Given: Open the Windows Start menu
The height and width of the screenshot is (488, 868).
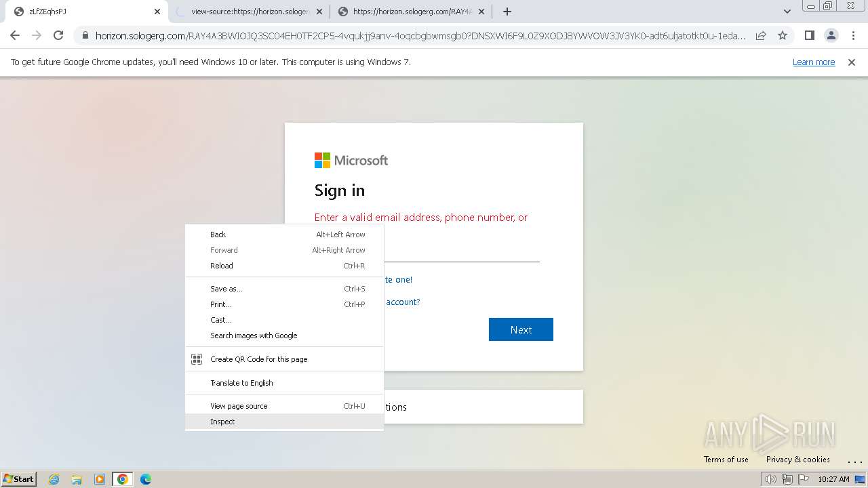Looking at the screenshot, I should click(x=18, y=479).
